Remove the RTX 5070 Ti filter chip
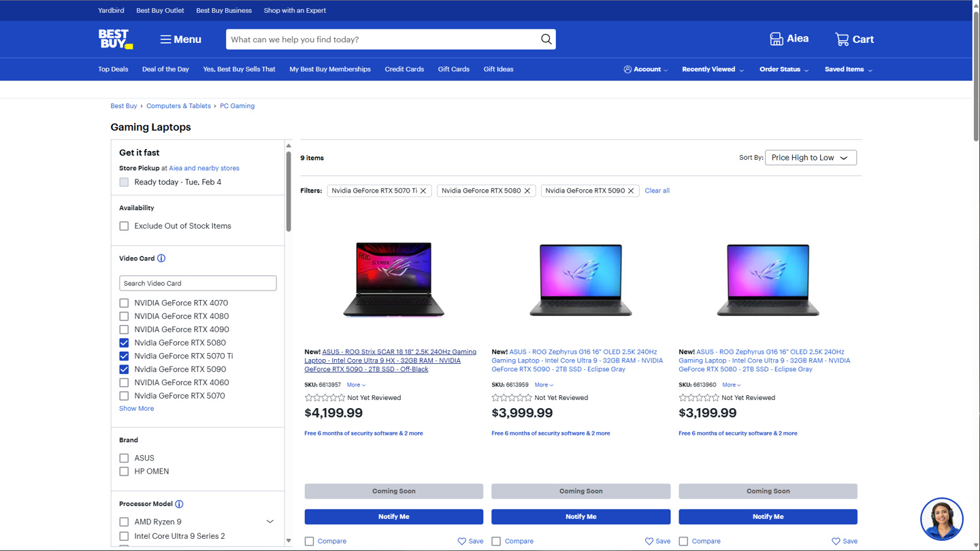 423,191
